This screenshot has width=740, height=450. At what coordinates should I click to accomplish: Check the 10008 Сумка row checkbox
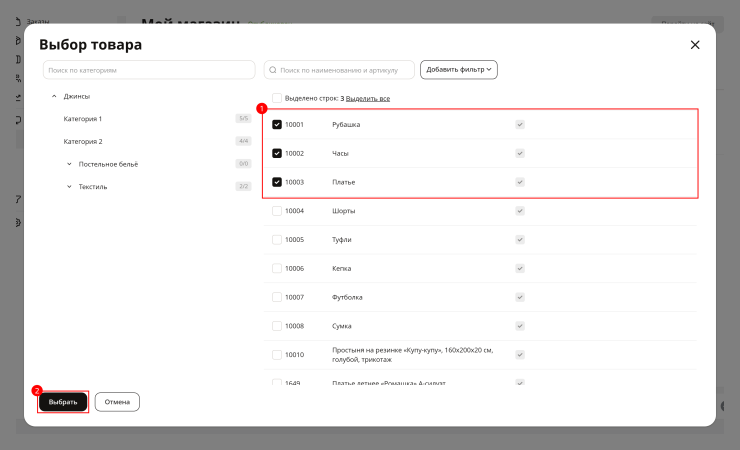pyautogui.click(x=277, y=326)
